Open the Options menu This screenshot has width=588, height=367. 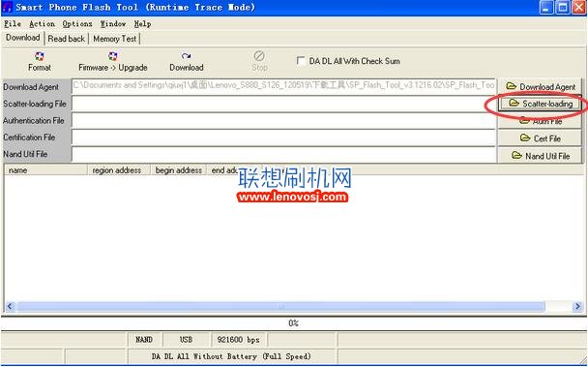click(x=77, y=24)
